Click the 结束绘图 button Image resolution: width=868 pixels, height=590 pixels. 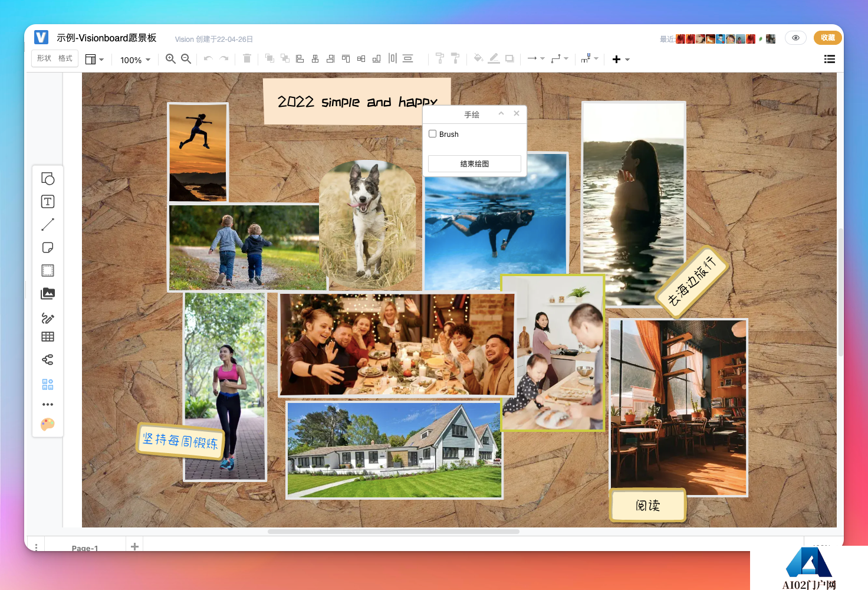coord(475,163)
